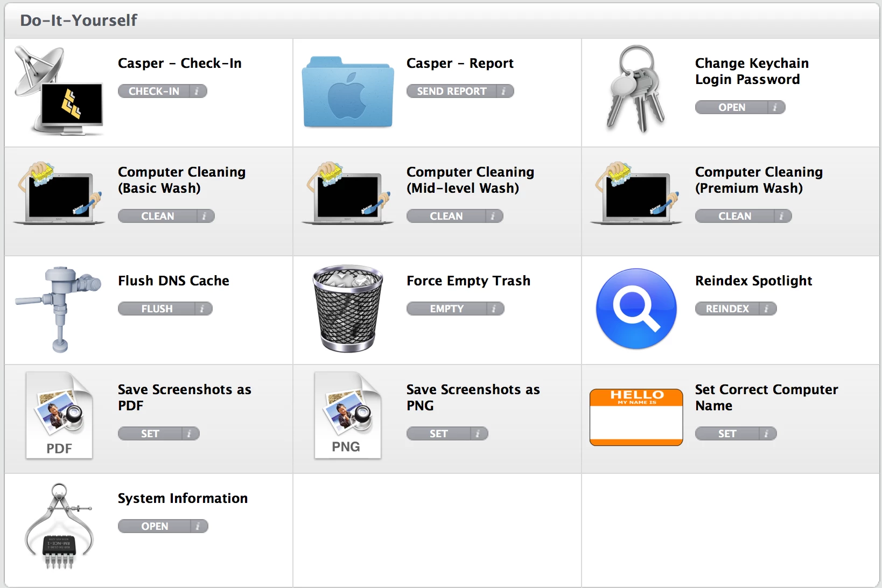Start the Mid-level Wash CLEAN button
Viewport: 882px width, 588px height.
(x=446, y=216)
